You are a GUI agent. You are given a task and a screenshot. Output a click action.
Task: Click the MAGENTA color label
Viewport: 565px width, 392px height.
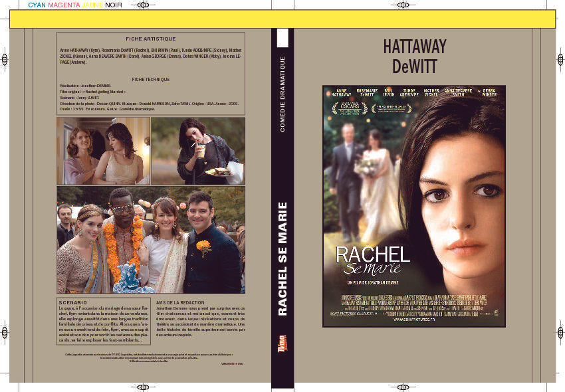tap(64, 5)
